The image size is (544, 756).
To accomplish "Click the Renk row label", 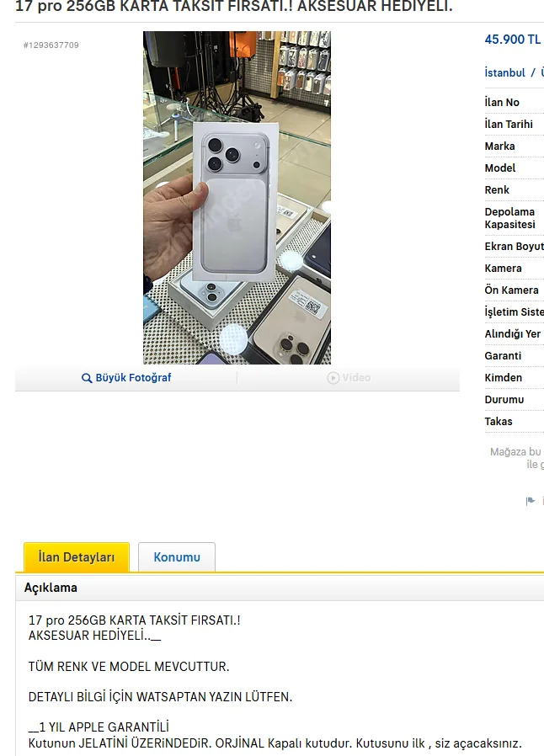I will (x=497, y=190).
